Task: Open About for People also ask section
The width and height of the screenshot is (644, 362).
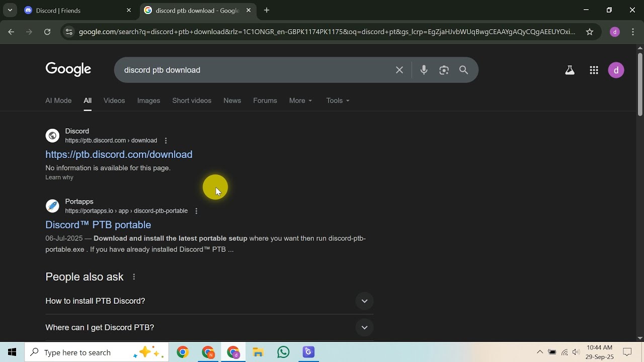Action: coord(134,277)
